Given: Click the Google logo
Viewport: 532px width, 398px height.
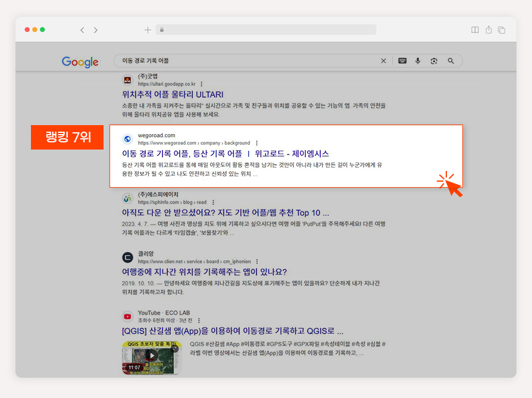Looking at the screenshot, I should pyautogui.click(x=80, y=62).
